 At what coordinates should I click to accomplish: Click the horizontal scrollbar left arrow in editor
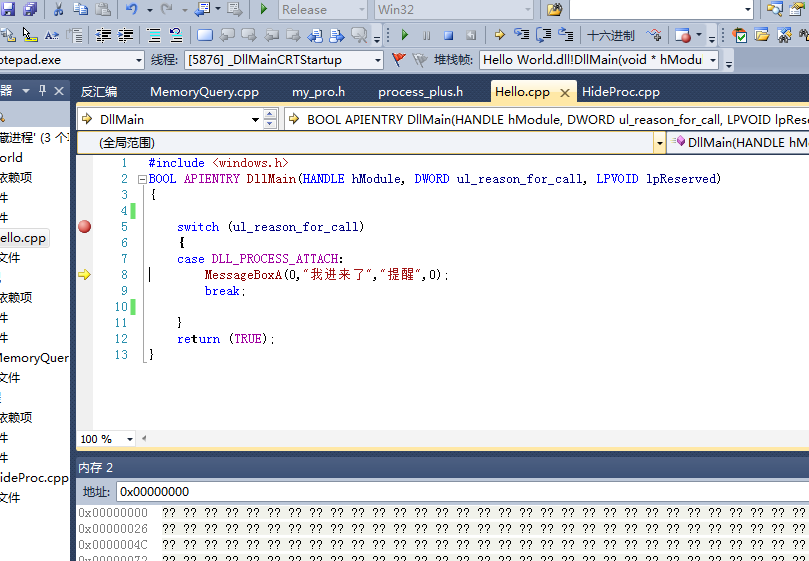click(x=144, y=439)
